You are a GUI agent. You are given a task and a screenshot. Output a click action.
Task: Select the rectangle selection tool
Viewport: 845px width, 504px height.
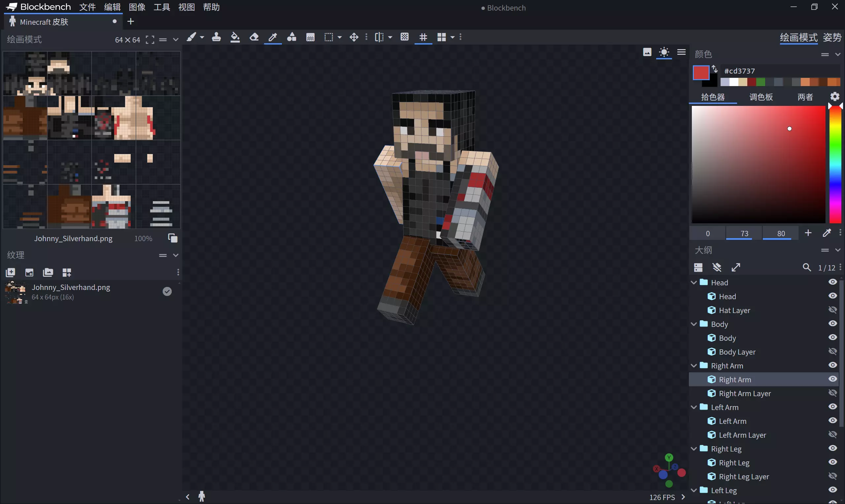pyautogui.click(x=329, y=37)
